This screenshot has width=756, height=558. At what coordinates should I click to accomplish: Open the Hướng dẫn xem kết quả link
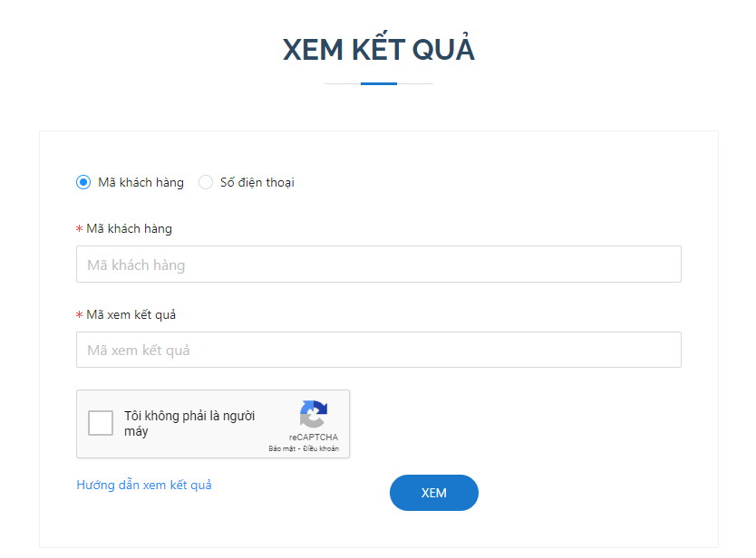tap(144, 485)
